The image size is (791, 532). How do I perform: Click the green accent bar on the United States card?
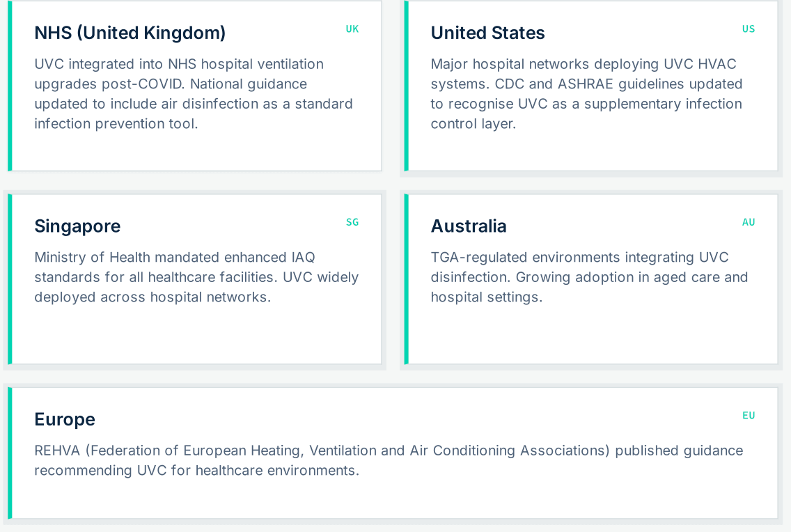[407, 86]
